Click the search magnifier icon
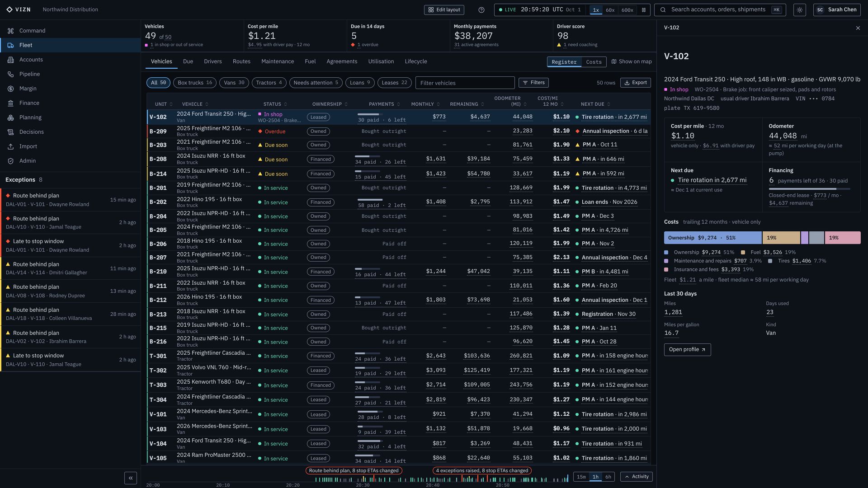 [663, 10]
